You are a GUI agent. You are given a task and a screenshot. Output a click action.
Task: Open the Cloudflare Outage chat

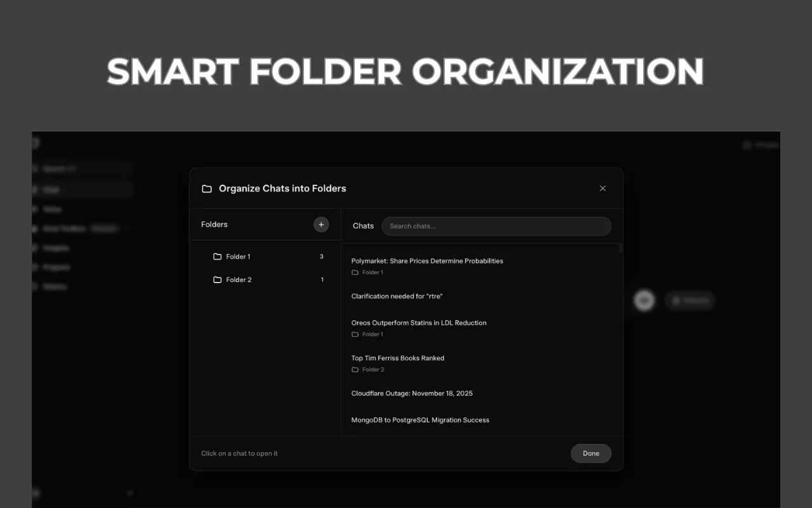click(x=412, y=394)
